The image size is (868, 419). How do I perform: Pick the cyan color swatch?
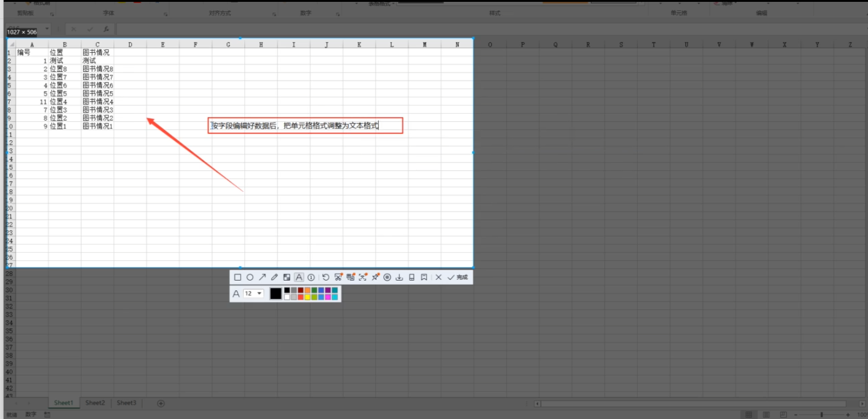pos(335,297)
